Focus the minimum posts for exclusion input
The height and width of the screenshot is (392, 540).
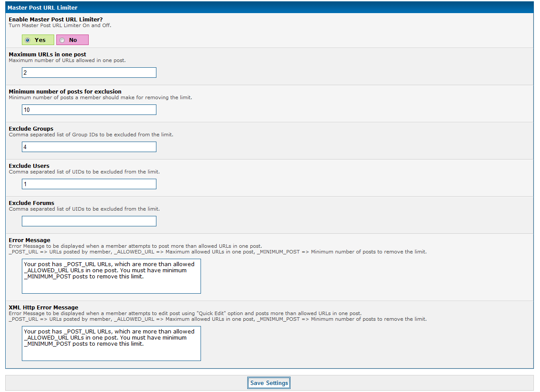pos(89,110)
